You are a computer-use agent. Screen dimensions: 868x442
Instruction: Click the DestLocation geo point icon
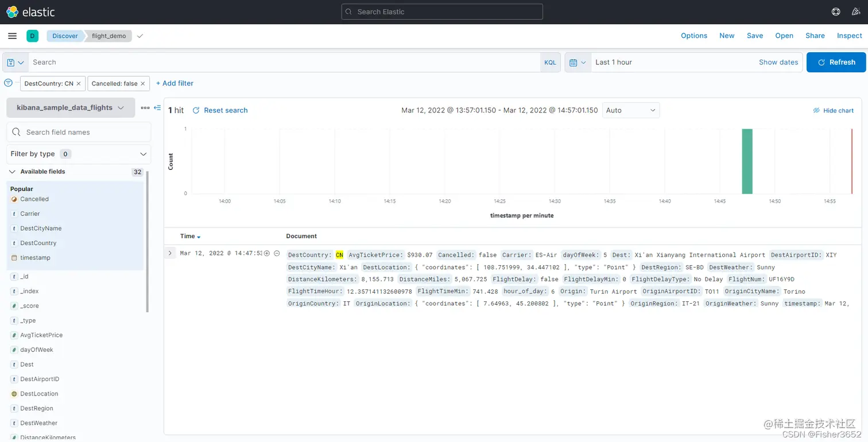(14, 394)
